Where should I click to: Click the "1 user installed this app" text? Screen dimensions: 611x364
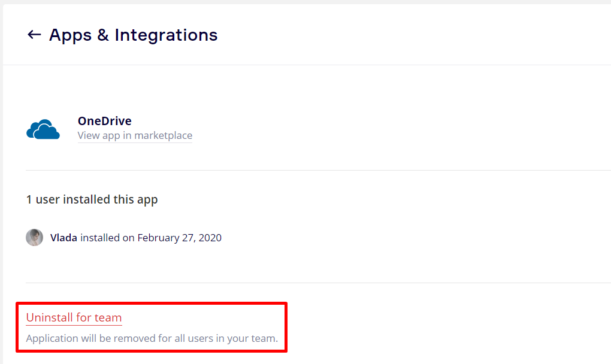click(x=92, y=199)
